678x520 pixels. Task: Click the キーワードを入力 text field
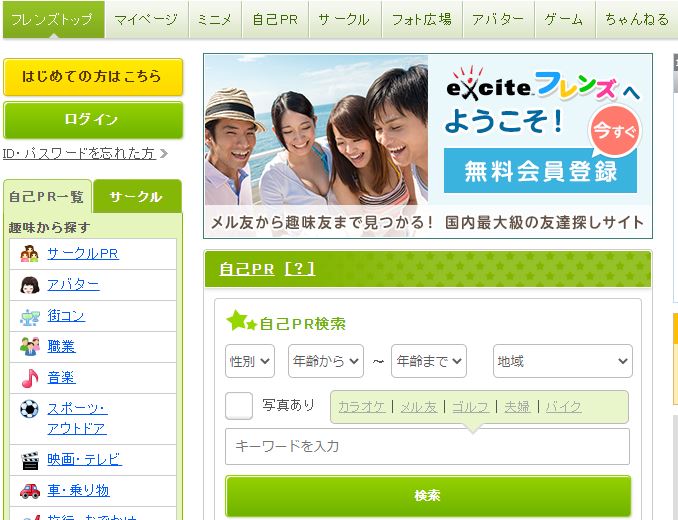click(x=428, y=446)
